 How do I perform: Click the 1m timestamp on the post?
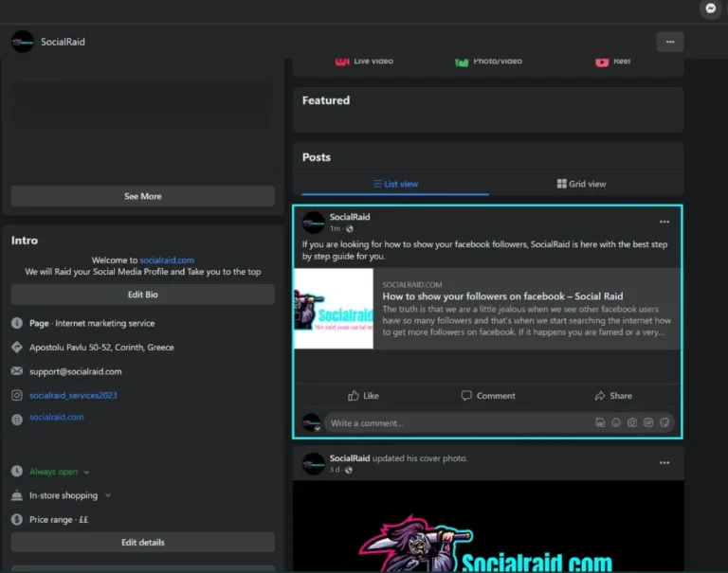pos(335,229)
